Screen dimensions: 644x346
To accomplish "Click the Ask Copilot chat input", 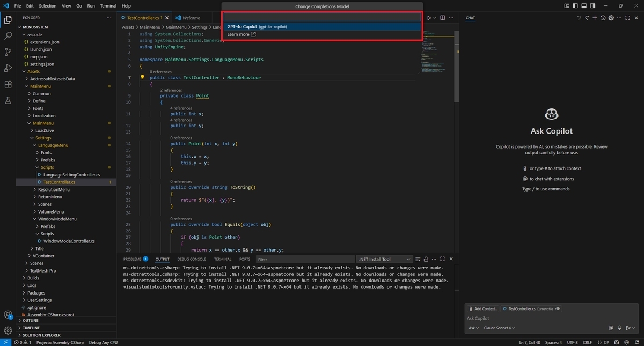I will point(551,318).
